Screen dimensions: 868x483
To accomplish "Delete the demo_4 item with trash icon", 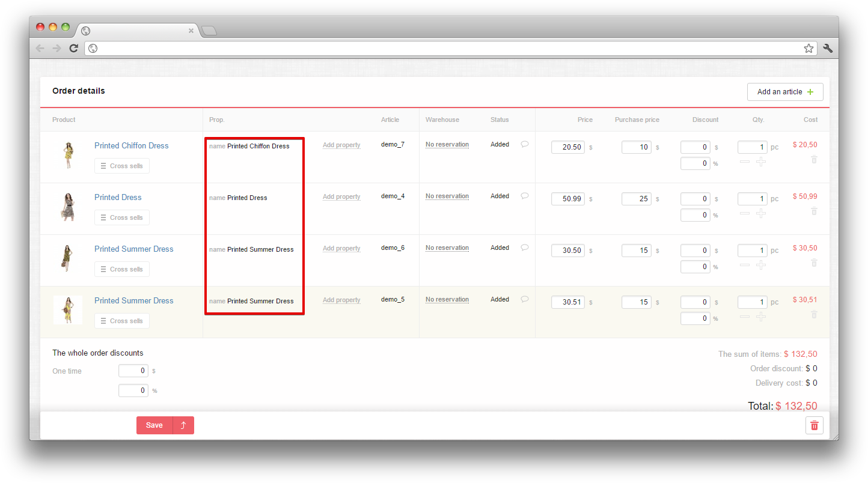I will point(814,211).
